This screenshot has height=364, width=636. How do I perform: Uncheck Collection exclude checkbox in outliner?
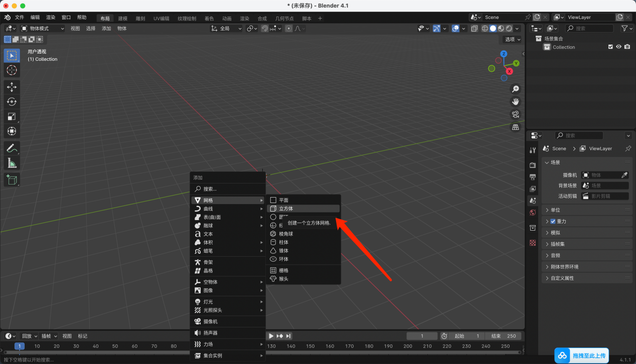(x=610, y=47)
